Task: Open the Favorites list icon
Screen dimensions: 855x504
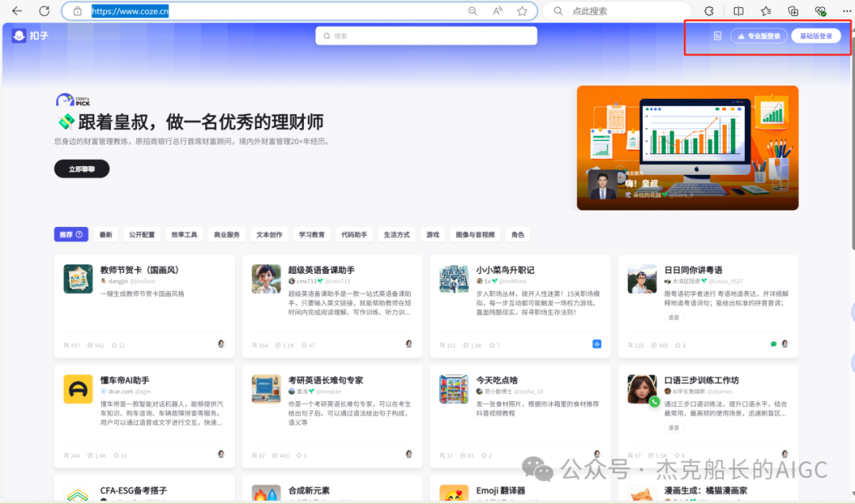Action: point(766,11)
